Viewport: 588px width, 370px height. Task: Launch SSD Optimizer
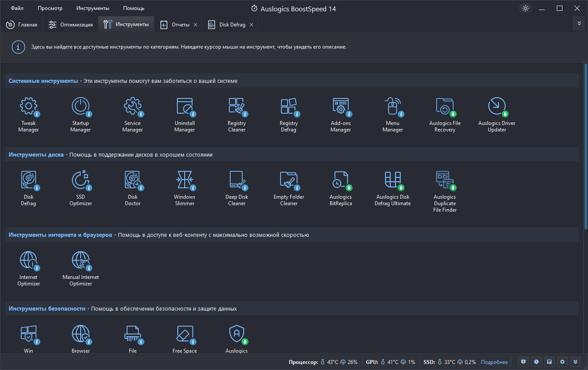click(x=81, y=188)
